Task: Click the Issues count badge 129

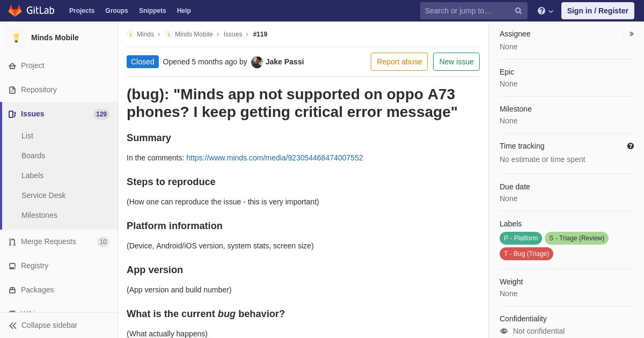Action: (101, 114)
